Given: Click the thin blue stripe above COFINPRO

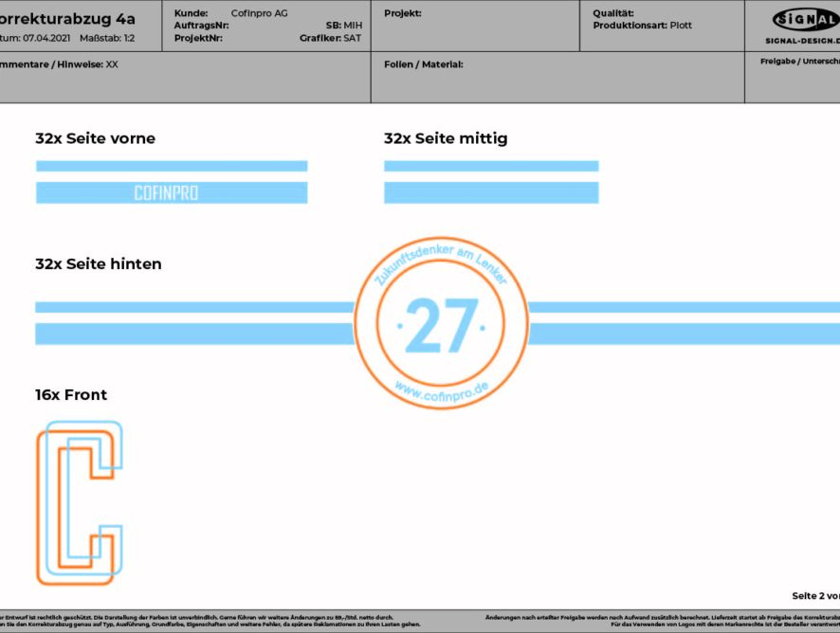Looking at the screenshot, I should [172, 166].
